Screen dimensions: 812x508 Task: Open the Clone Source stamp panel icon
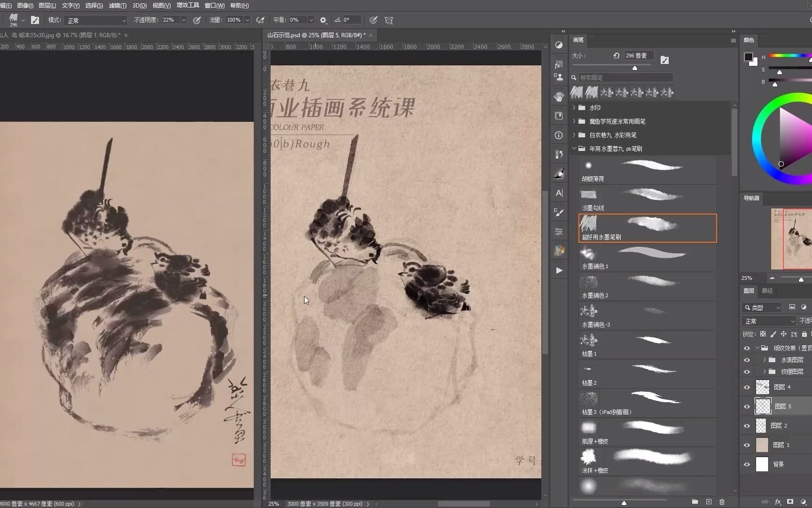tap(559, 77)
